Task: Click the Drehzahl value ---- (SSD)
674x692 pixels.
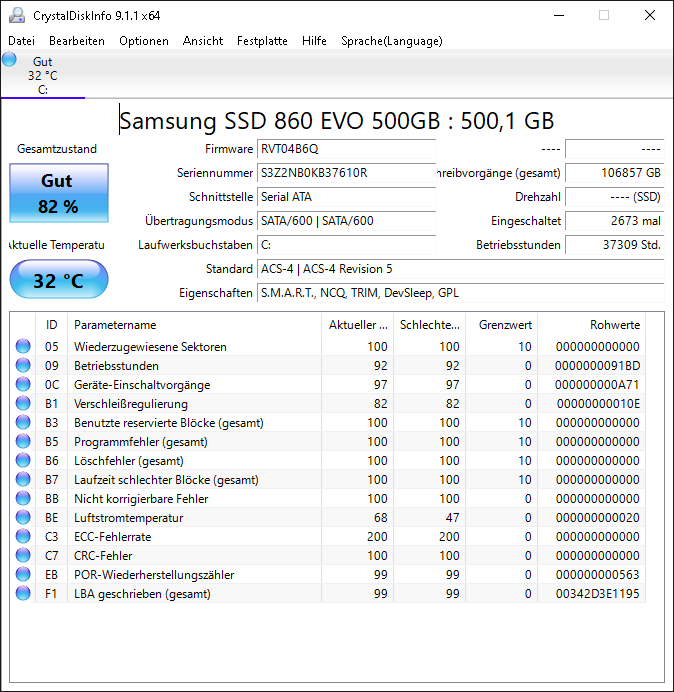Action: click(x=614, y=197)
